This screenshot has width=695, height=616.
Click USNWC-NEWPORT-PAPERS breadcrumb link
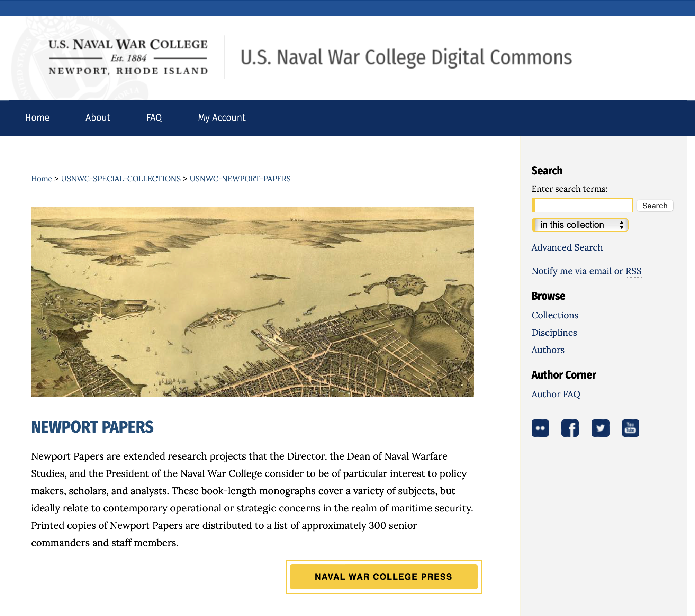pos(240,179)
